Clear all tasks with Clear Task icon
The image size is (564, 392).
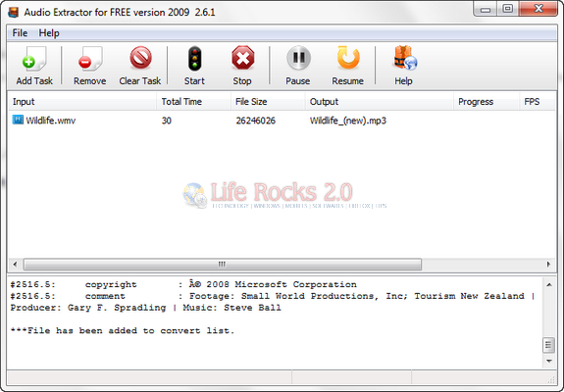140,58
